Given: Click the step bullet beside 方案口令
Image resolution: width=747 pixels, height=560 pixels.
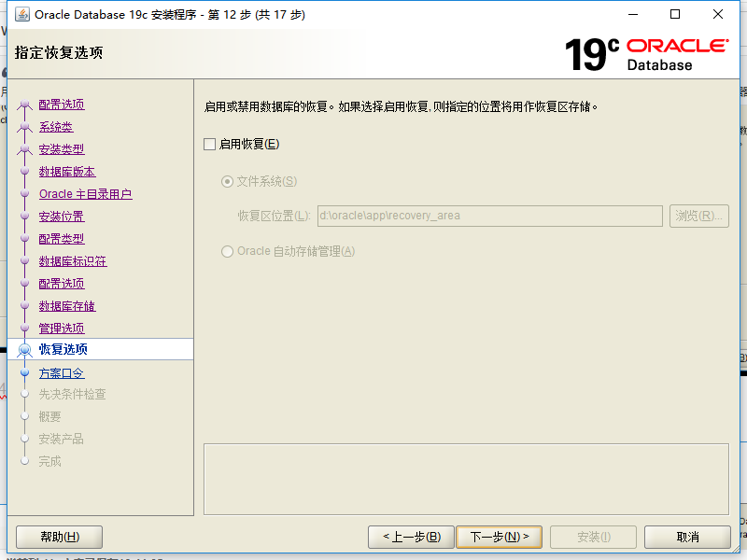Looking at the screenshot, I should click(x=25, y=372).
